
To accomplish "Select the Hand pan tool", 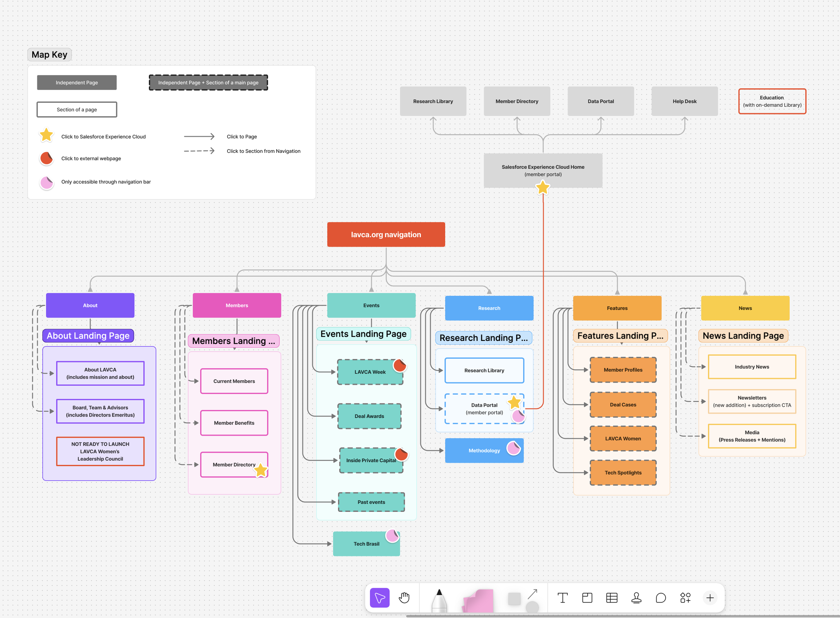I will tap(404, 598).
